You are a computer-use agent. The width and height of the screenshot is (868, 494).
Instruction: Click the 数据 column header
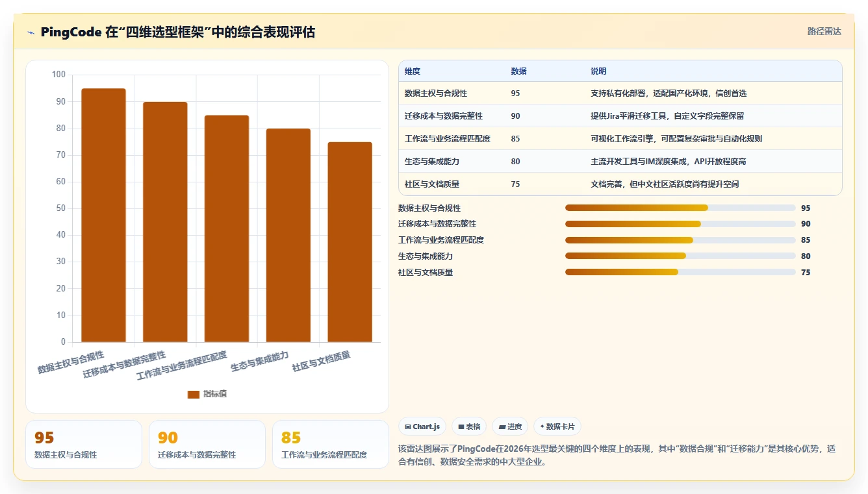[x=518, y=71]
